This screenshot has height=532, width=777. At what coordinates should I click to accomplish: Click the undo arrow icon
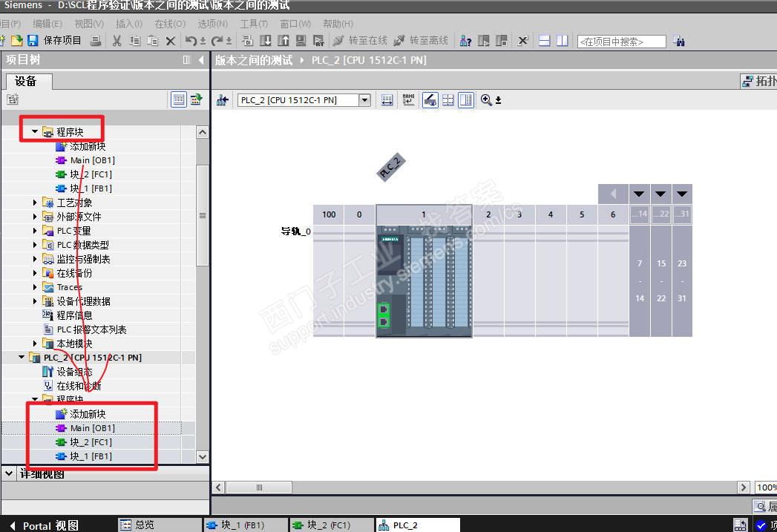coord(191,41)
